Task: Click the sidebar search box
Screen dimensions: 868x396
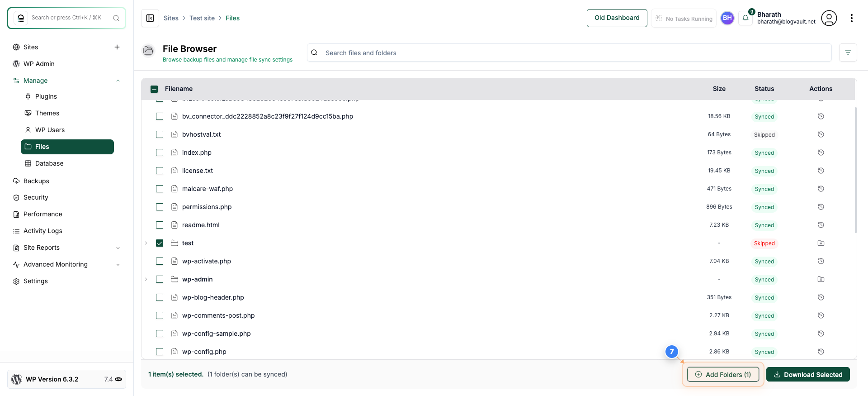Action: pos(66,18)
